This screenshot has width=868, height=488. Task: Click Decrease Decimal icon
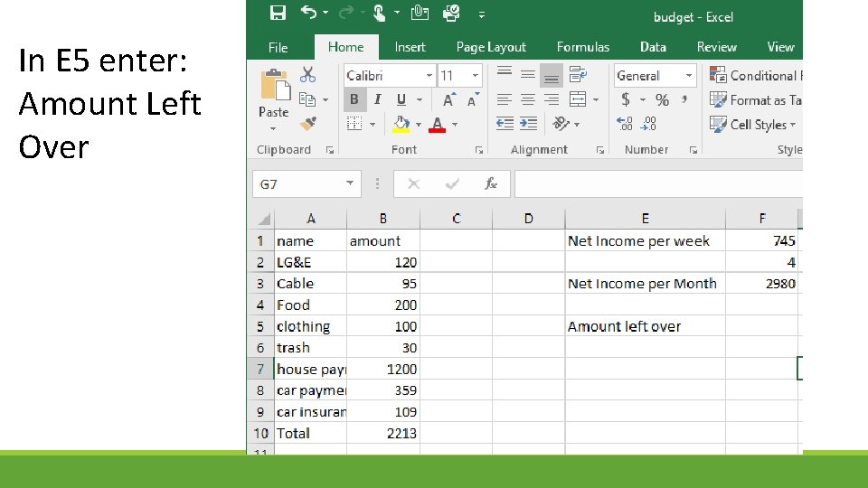tap(649, 124)
